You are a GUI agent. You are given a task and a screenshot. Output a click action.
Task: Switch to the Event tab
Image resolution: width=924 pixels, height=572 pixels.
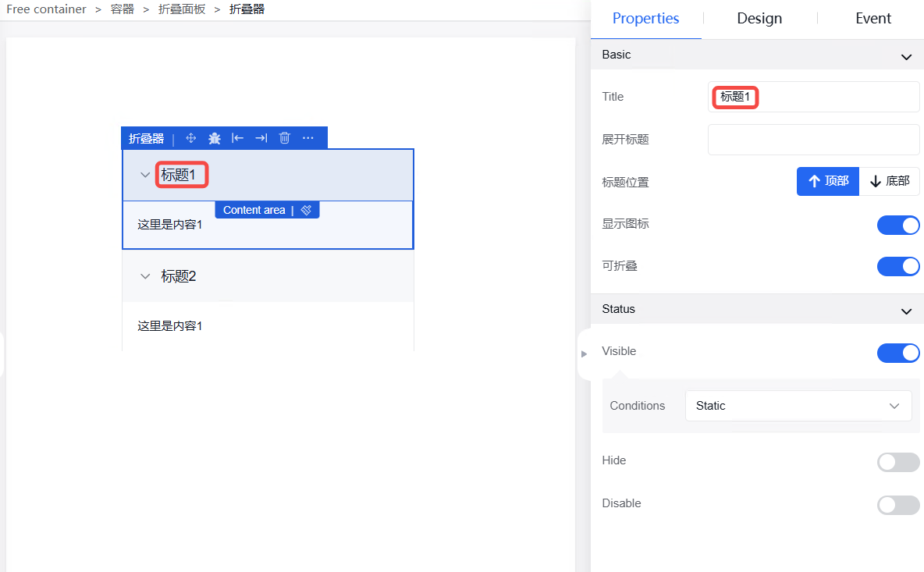(x=873, y=18)
